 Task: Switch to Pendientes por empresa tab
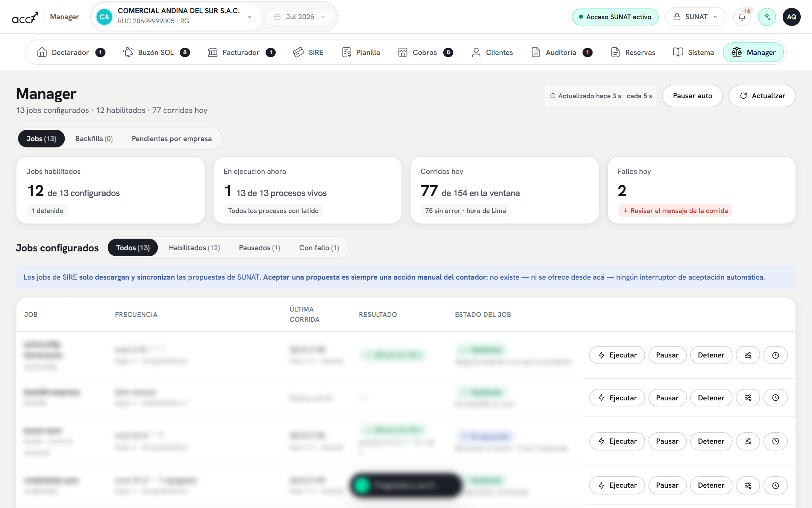172,138
